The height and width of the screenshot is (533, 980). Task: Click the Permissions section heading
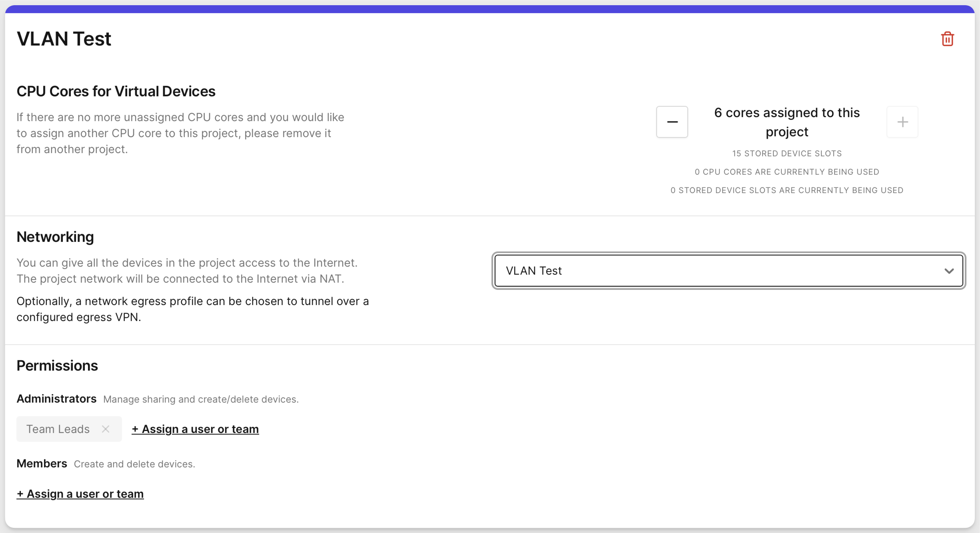[57, 366]
